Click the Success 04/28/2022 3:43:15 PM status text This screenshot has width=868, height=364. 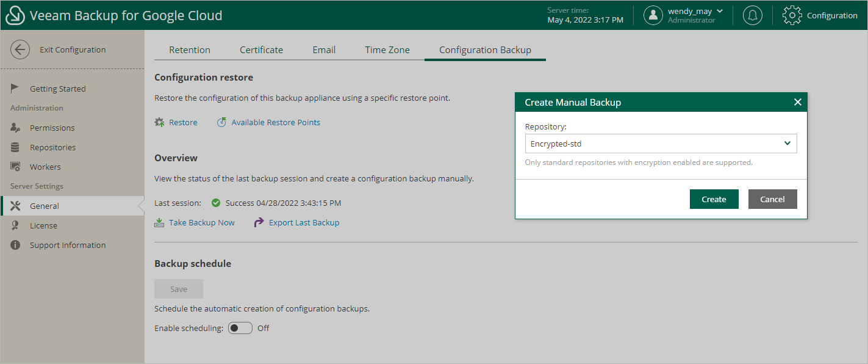pos(283,203)
